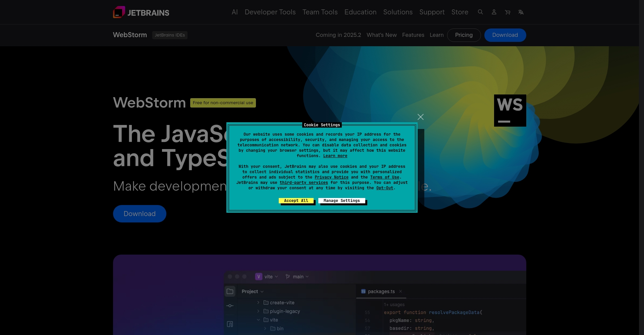Open the Opt-Out link

tap(385, 188)
